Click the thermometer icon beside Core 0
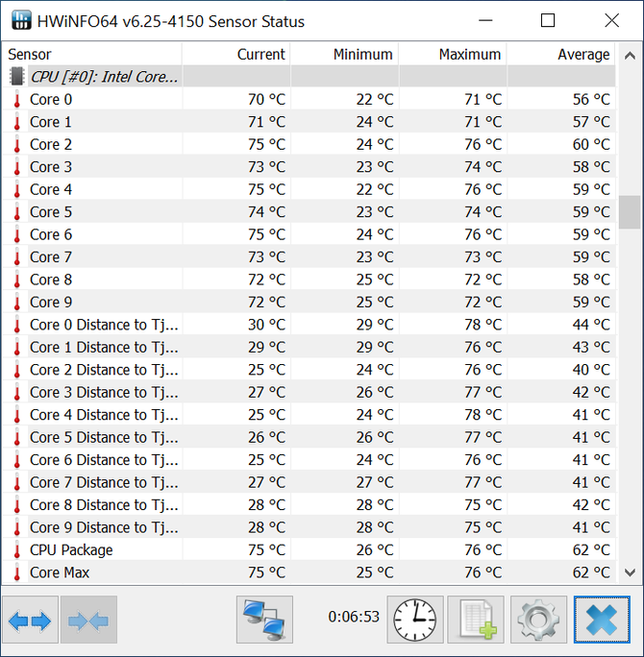 click(x=16, y=99)
